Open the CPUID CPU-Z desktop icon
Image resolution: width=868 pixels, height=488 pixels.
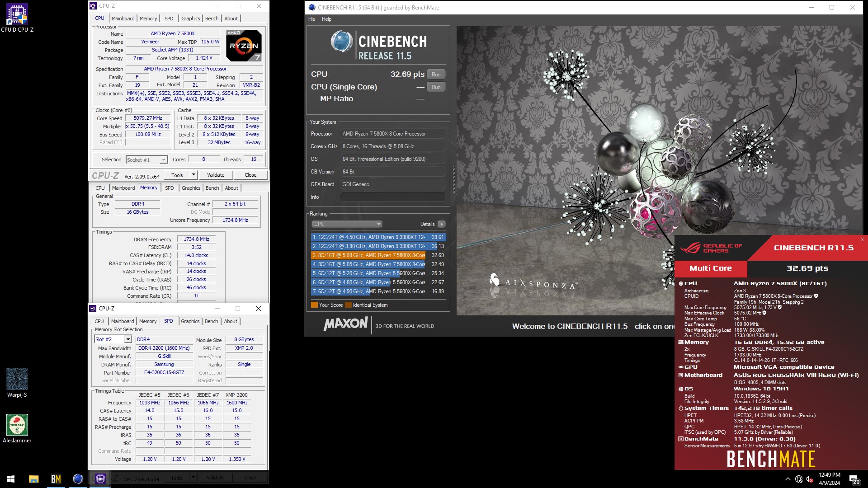(x=17, y=18)
